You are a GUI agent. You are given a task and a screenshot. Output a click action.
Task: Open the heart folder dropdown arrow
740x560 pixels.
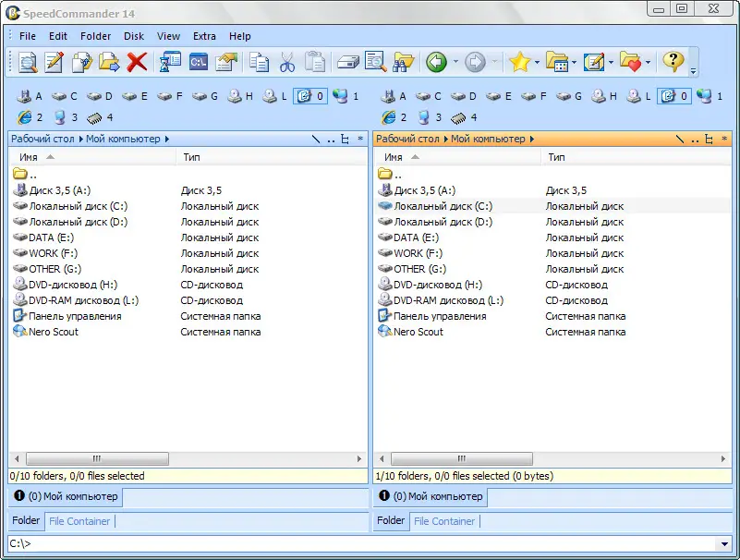(648, 62)
